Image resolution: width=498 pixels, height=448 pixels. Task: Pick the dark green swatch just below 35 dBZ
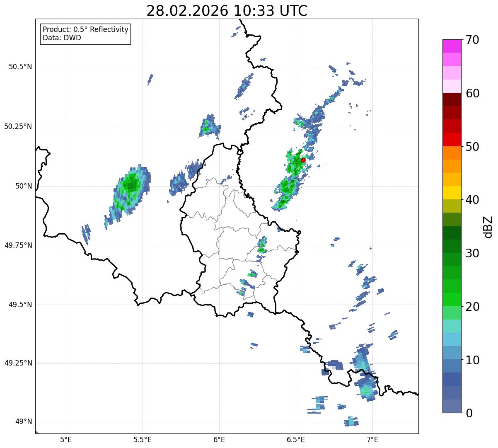(451, 233)
